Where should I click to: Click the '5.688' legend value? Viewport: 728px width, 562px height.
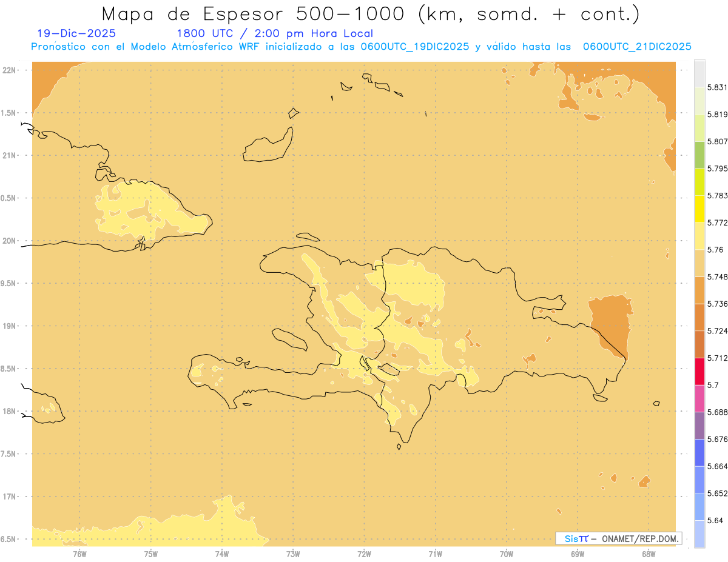[x=717, y=412]
